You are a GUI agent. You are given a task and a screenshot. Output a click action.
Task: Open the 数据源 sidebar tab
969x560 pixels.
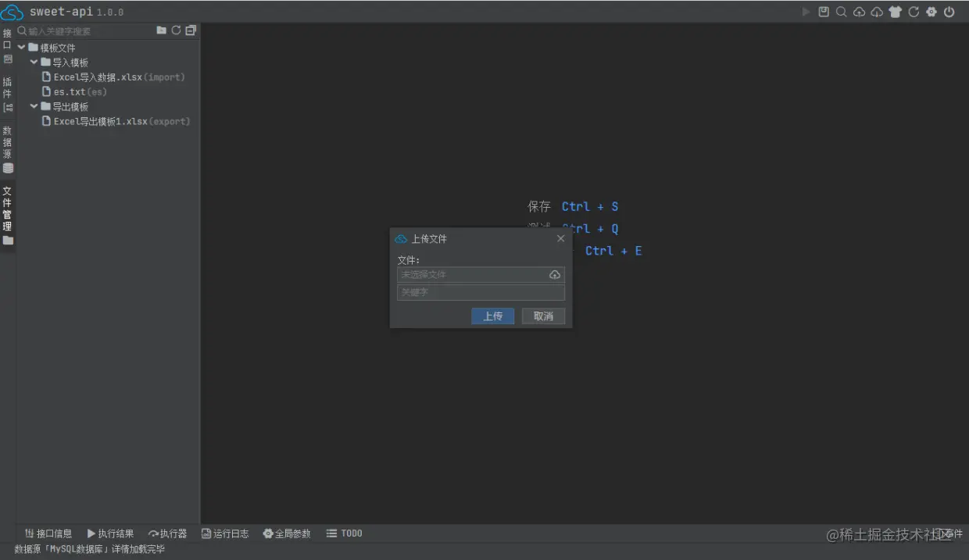pyautogui.click(x=7, y=149)
